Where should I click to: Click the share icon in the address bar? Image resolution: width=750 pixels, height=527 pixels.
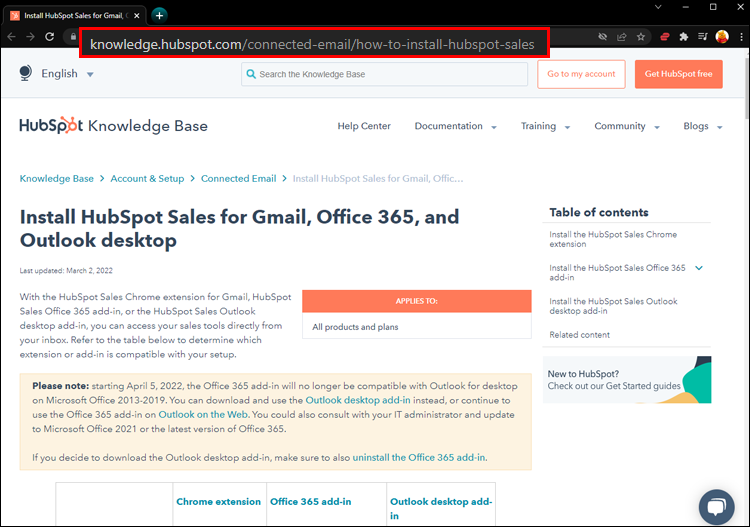click(622, 37)
